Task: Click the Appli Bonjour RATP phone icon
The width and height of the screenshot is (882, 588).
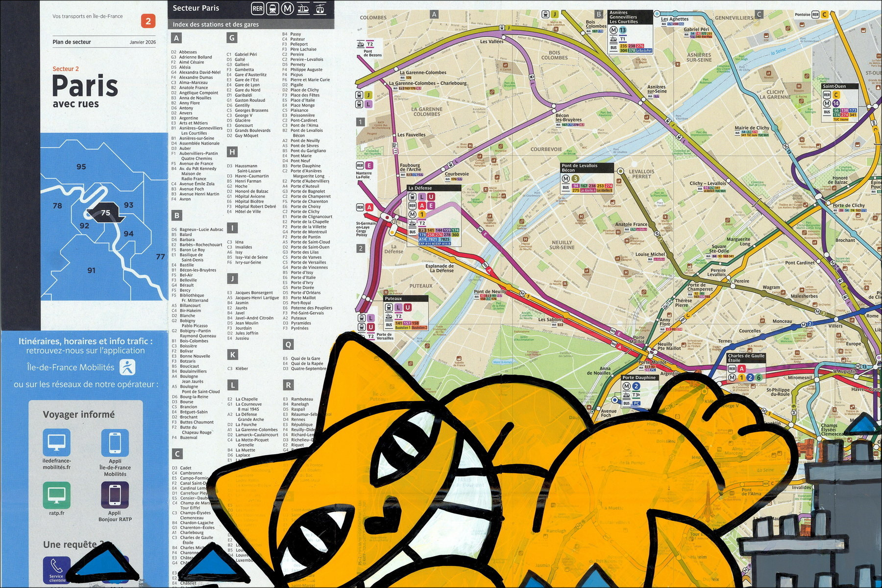Action: coord(115,495)
